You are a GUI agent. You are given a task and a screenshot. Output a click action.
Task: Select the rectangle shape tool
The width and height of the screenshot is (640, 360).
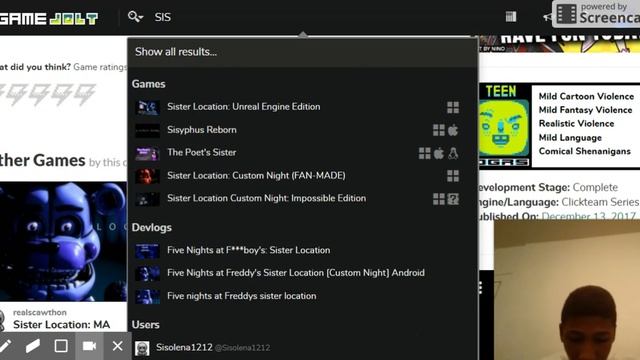[x=61, y=346]
